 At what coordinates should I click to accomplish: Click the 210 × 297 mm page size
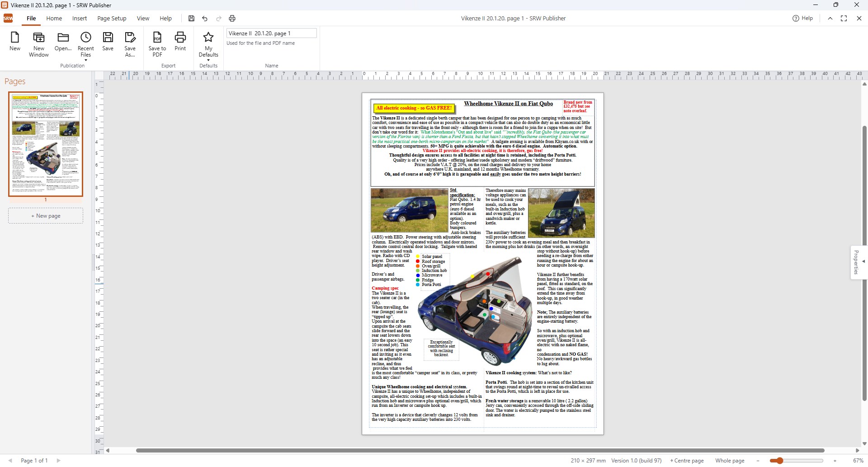pyautogui.click(x=588, y=461)
